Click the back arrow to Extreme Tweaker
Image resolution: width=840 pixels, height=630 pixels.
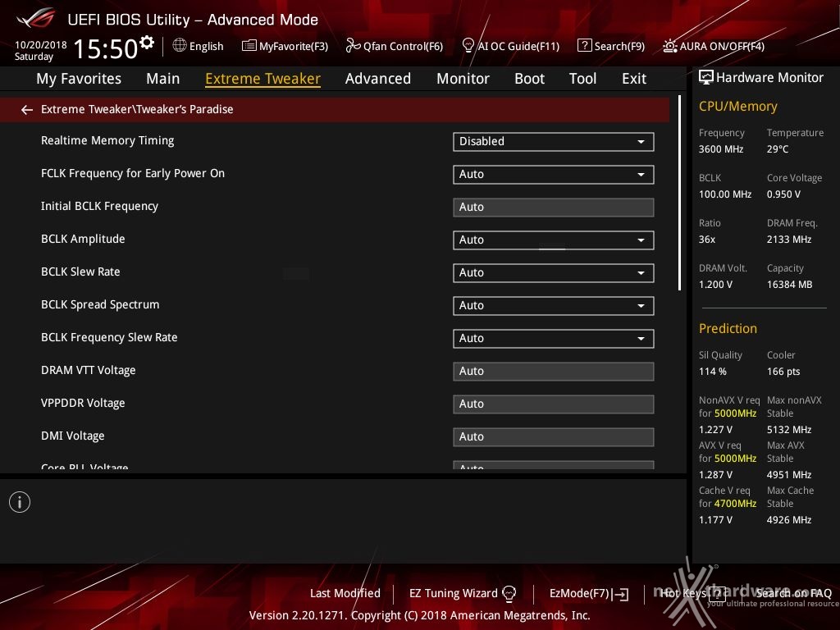coord(27,110)
